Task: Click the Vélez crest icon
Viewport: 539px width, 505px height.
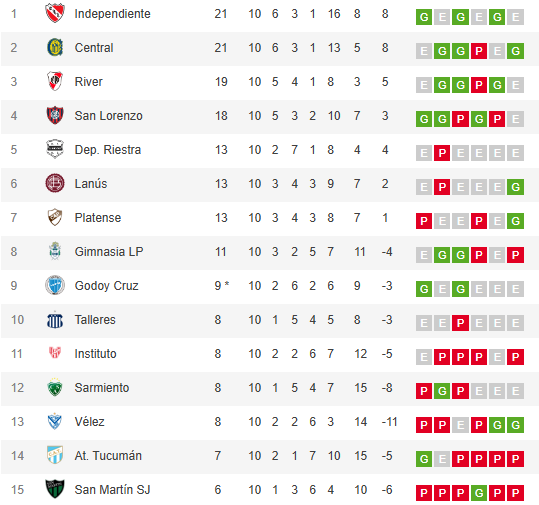Action: click(55, 421)
